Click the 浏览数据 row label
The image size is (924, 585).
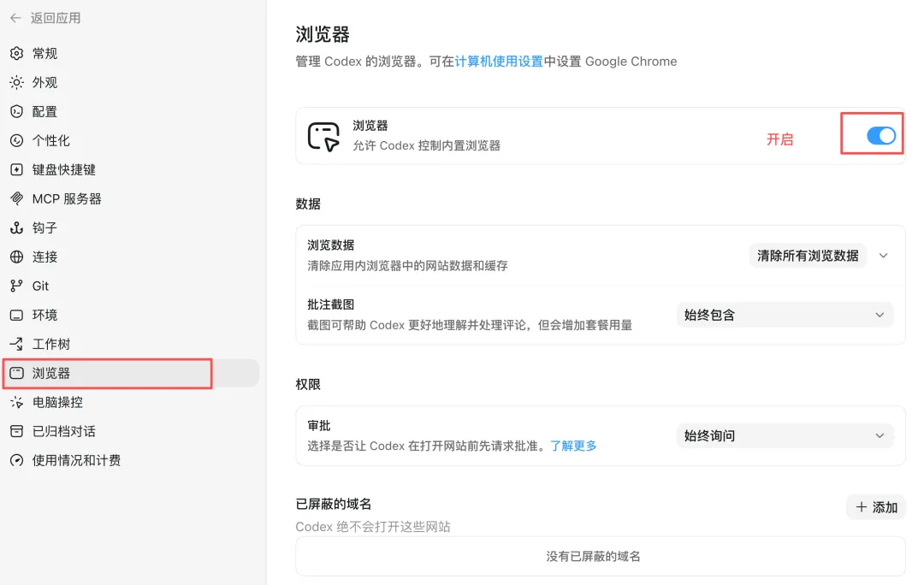click(x=330, y=245)
